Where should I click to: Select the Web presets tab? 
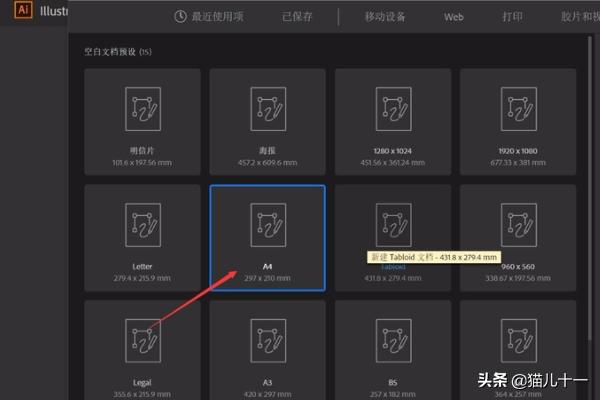click(453, 17)
